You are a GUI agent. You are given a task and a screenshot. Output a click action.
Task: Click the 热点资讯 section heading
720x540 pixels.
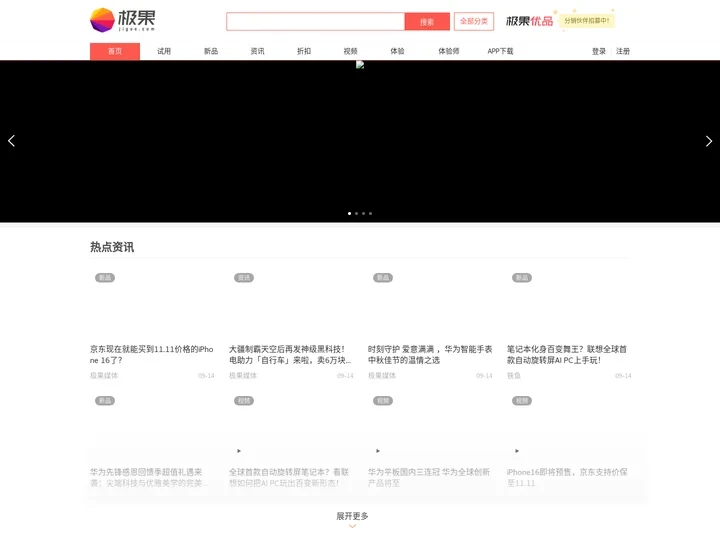click(112, 247)
